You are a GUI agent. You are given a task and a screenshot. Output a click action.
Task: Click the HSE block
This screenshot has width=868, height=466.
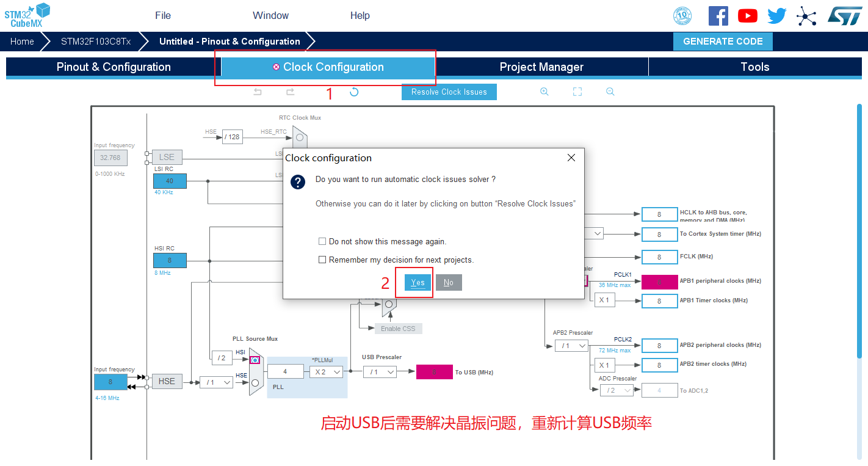pos(167,381)
